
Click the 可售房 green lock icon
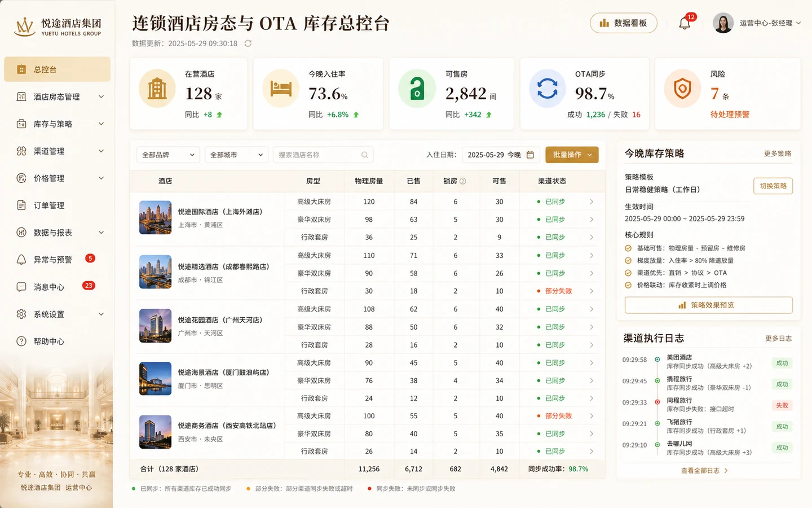(x=417, y=89)
